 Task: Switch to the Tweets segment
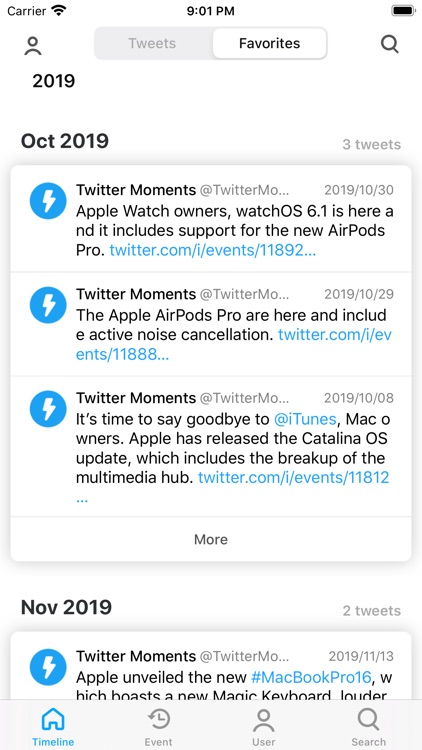tap(153, 44)
